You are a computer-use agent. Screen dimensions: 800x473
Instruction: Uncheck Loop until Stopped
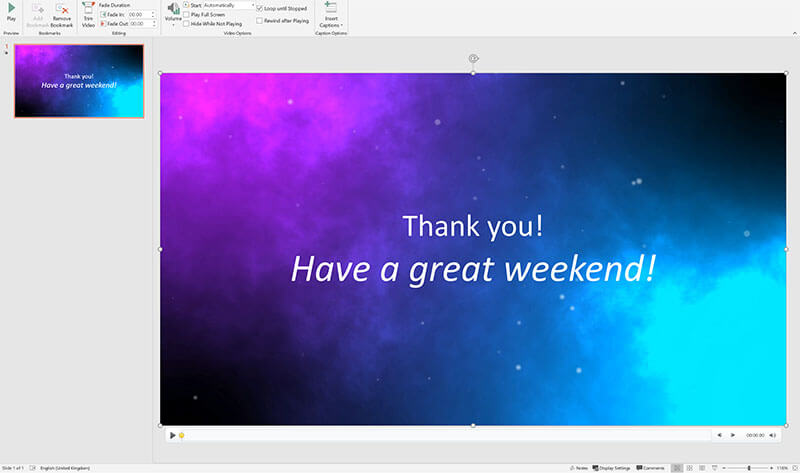pos(260,9)
